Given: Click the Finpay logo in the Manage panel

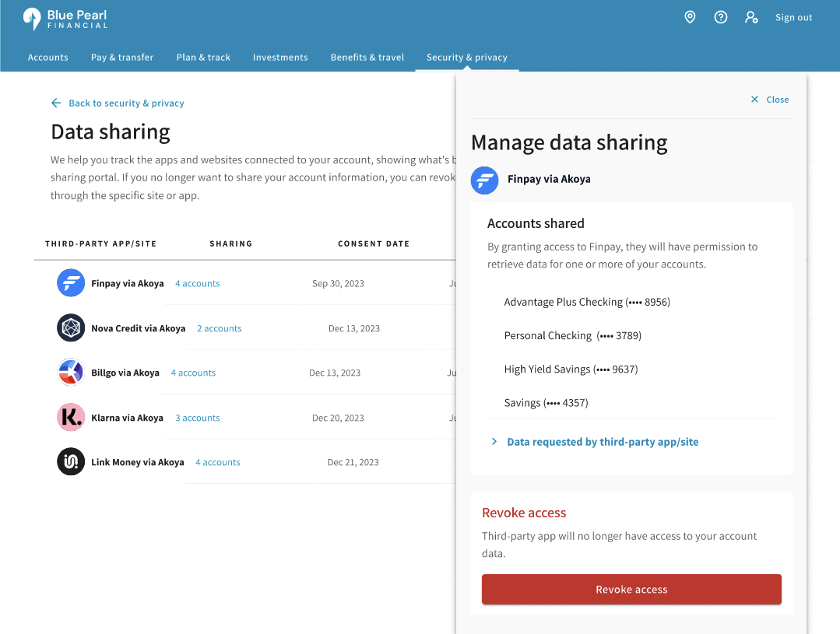Looking at the screenshot, I should tap(484, 180).
